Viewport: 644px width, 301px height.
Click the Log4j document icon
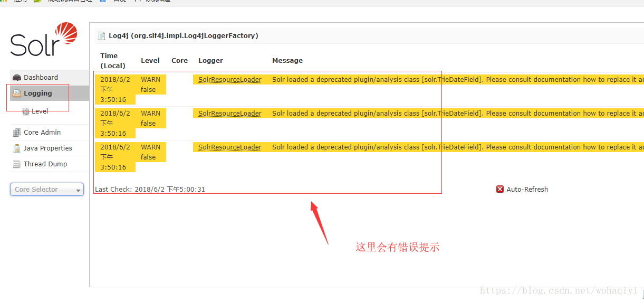[x=102, y=36]
